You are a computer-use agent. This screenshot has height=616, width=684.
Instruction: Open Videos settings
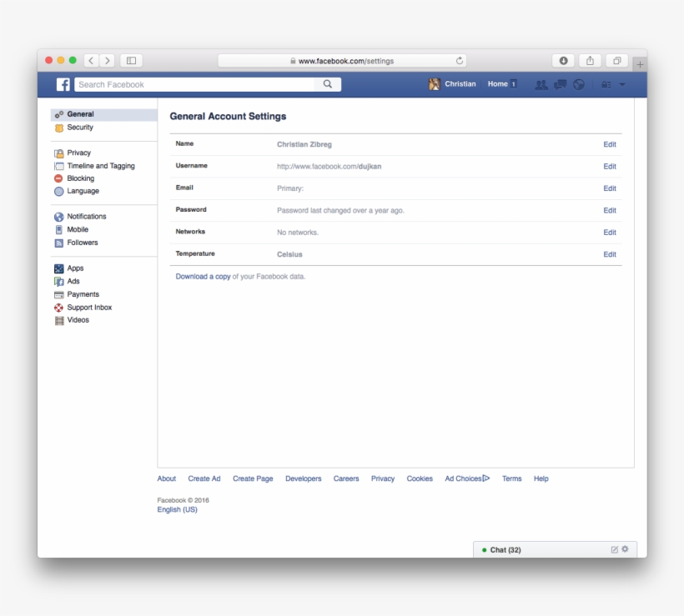78,320
